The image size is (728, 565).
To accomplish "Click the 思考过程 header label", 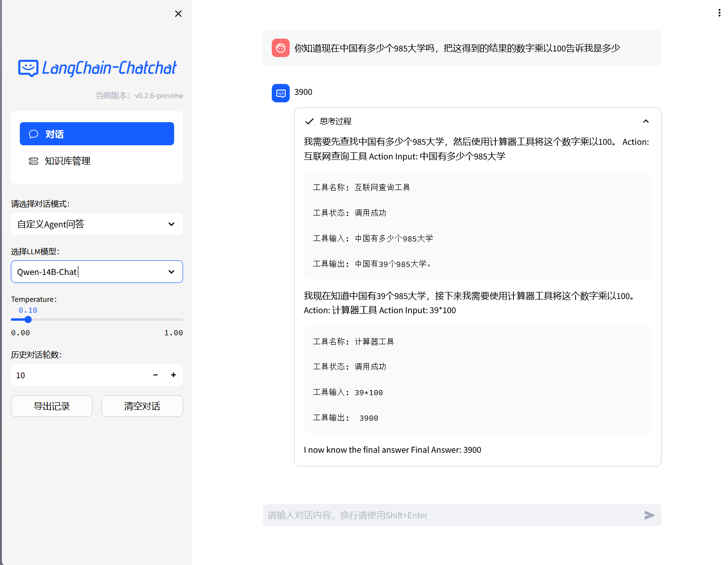I will (x=335, y=121).
